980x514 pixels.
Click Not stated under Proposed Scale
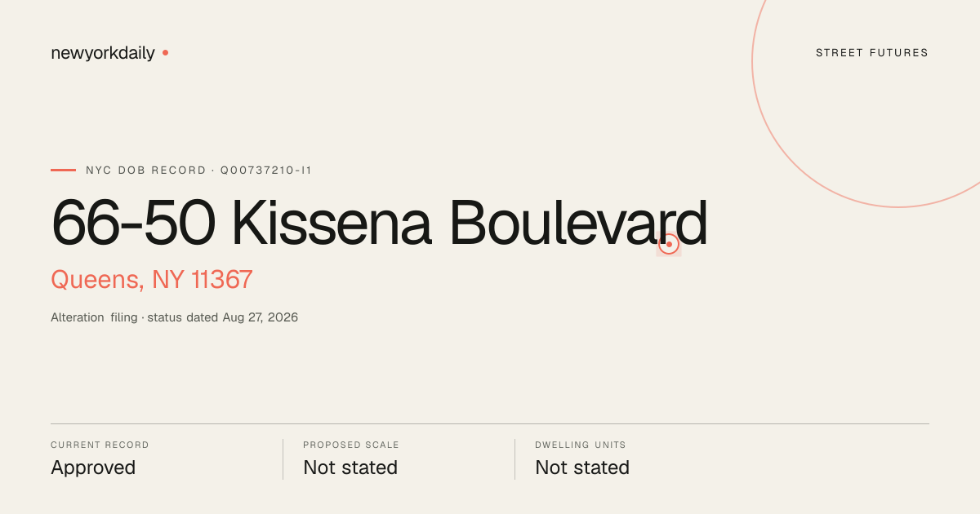tap(350, 467)
